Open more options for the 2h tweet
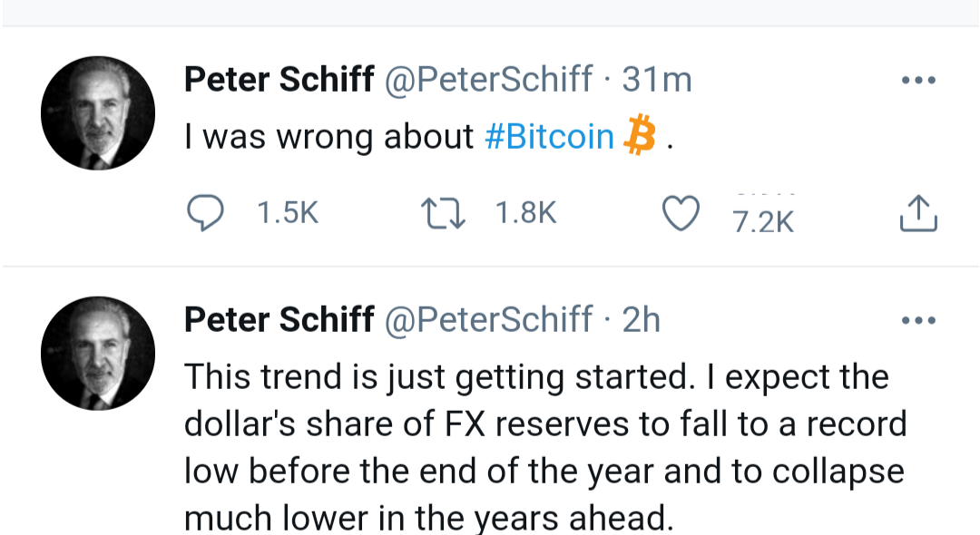 tap(918, 320)
